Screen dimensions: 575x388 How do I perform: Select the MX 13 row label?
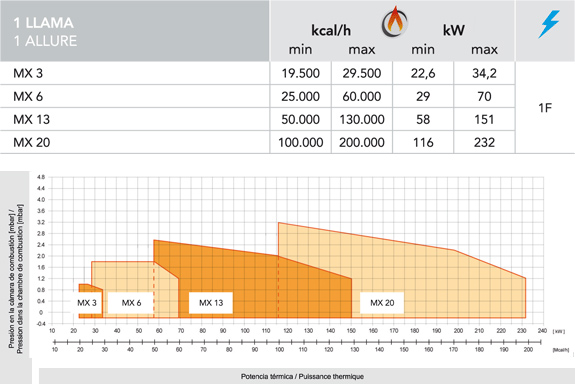(x=32, y=120)
